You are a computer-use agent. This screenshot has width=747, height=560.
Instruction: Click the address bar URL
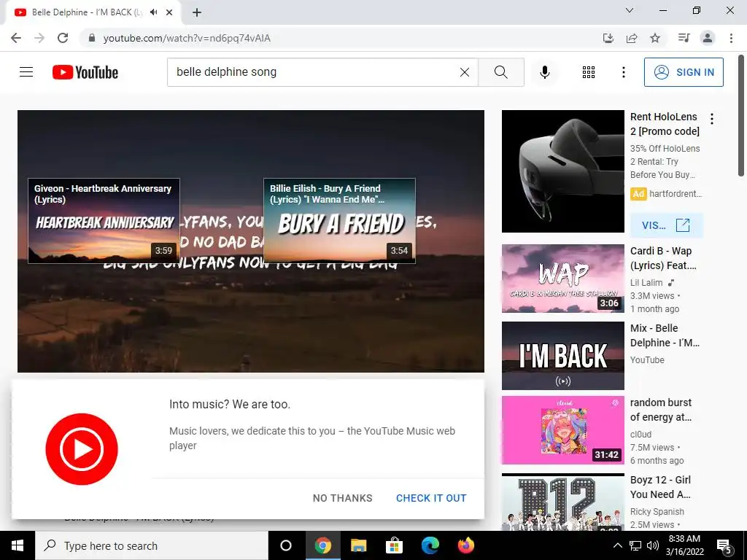coord(187,38)
